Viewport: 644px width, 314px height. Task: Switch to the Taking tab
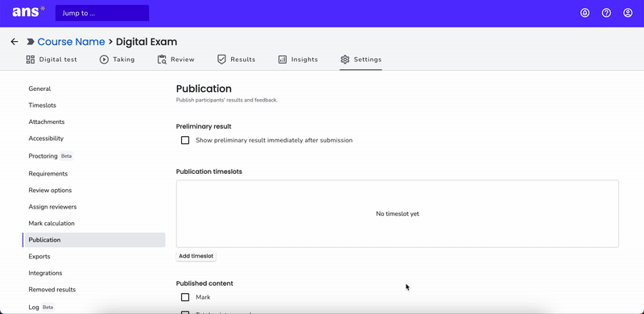pyautogui.click(x=117, y=60)
